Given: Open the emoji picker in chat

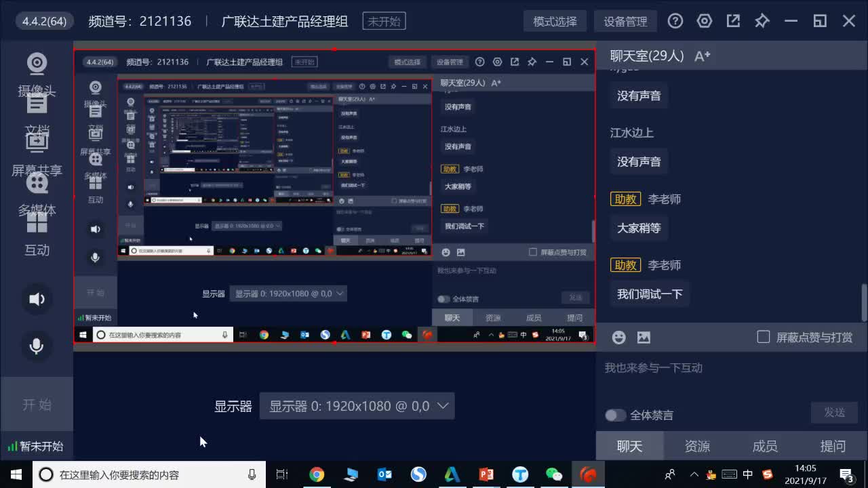Looking at the screenshot, I should (618, 337).
